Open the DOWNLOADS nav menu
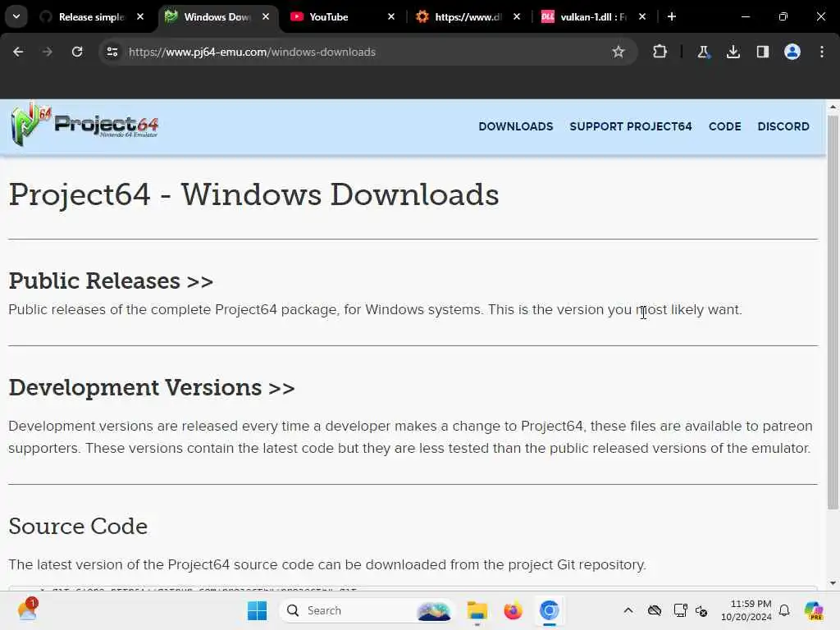This screenshot has width=840, height=630. tap(515, 126)
